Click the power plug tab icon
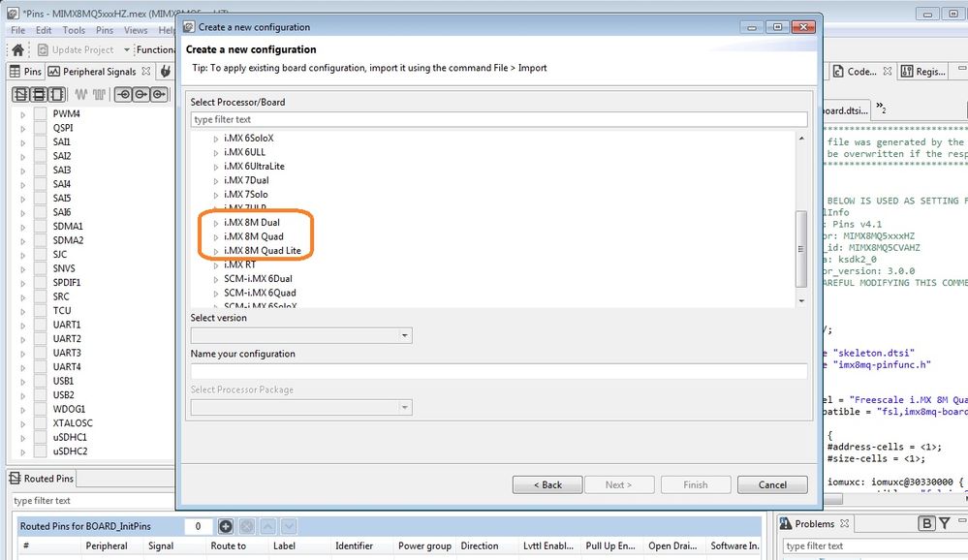Screen dimensions: 968x560 coord(166,72)
